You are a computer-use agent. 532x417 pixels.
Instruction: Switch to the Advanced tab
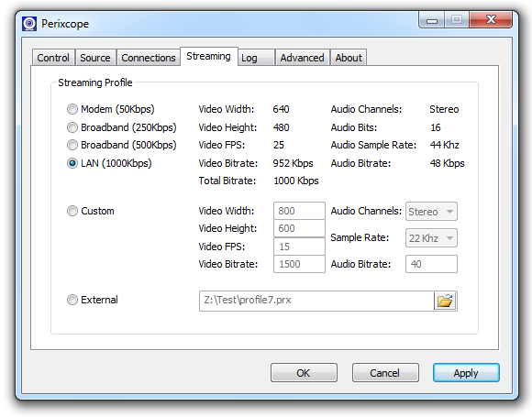click(303, 58)
